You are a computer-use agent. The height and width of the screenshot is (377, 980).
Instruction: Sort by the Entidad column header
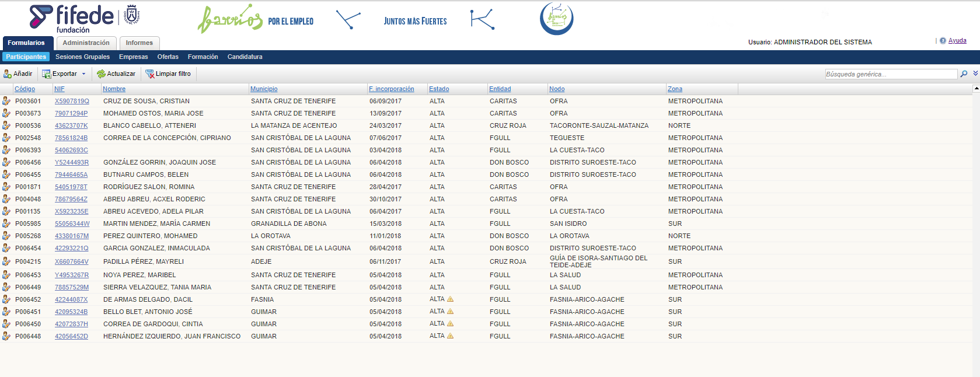pyautogui.click(x=500, y=89)
